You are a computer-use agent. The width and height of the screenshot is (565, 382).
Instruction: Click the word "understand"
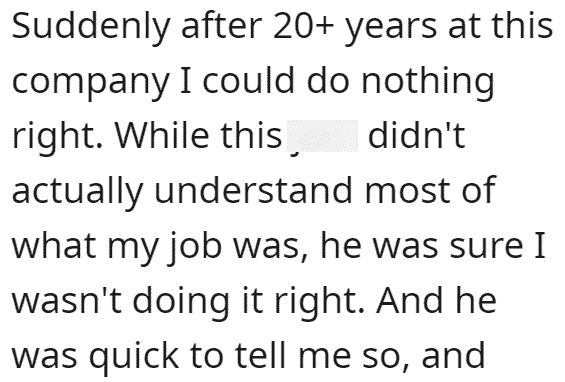pos(253,189)
